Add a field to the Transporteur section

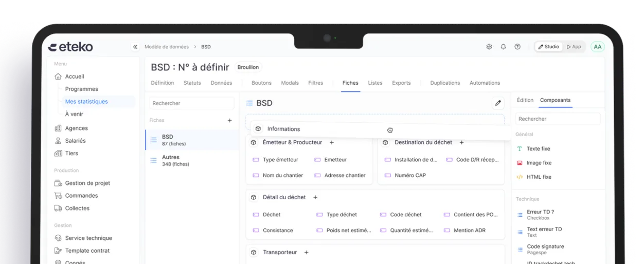click(306, 252)
